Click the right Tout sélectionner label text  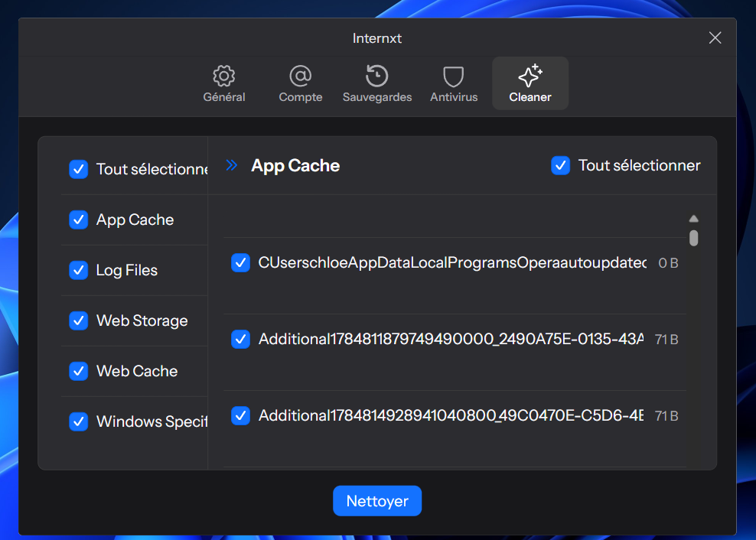(x=640, y=165)
